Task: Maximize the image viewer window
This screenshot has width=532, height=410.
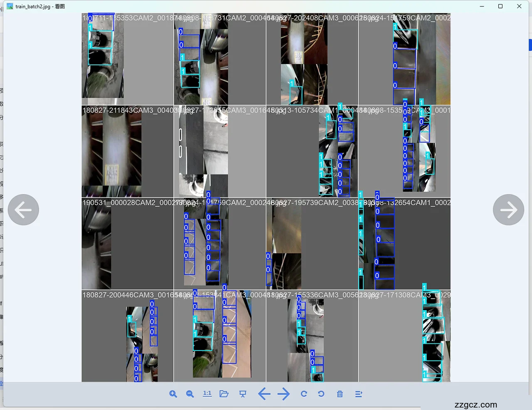Action: [500, 6]
